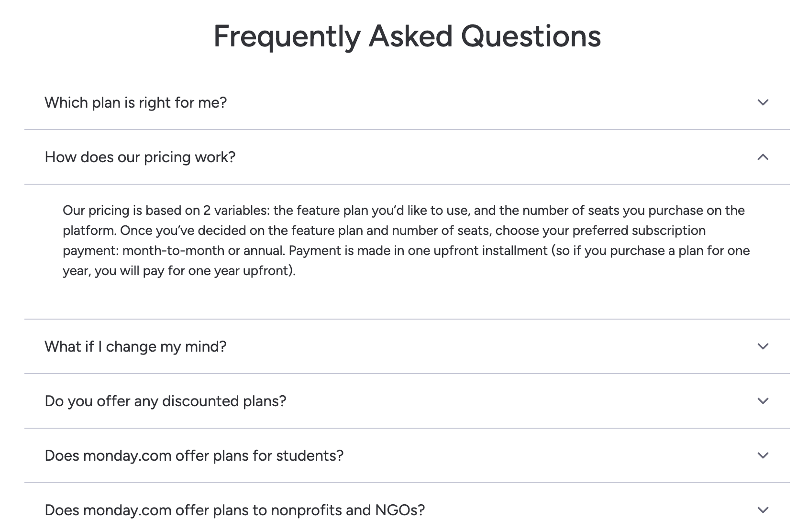Click the chevron for 'What if I change my mind?'
The width and height of the screenshot is (797, 532).
[x=764, y=346]
